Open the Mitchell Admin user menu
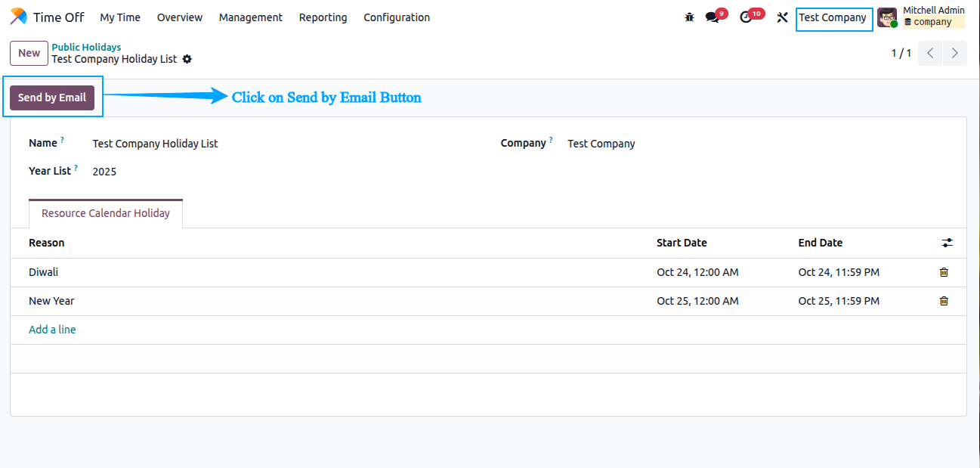 coord(921,17)
